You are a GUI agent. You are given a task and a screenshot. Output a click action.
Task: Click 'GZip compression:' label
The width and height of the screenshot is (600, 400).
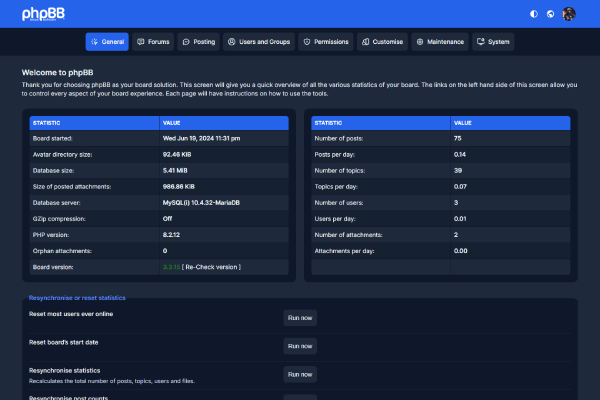pyautogui.click(x=59, y=219)
